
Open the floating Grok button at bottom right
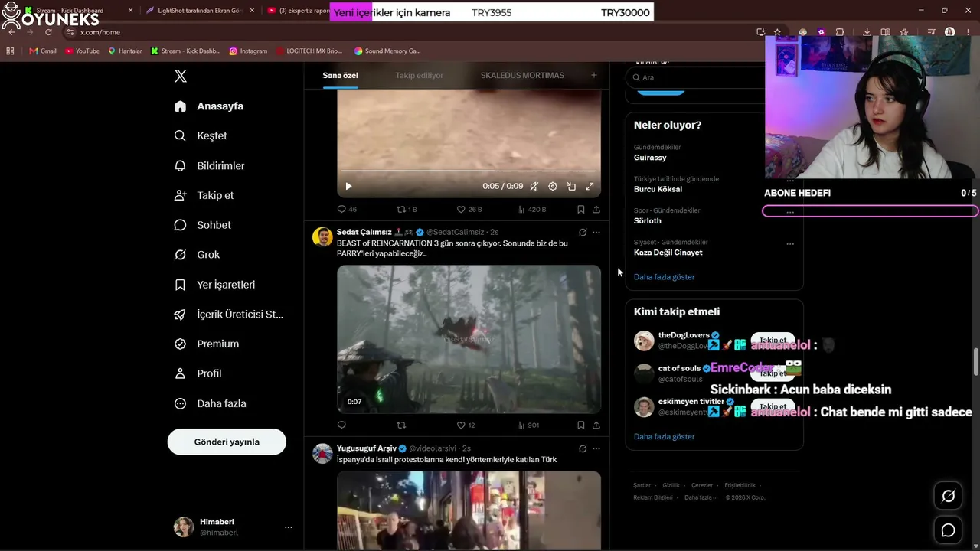948,496
